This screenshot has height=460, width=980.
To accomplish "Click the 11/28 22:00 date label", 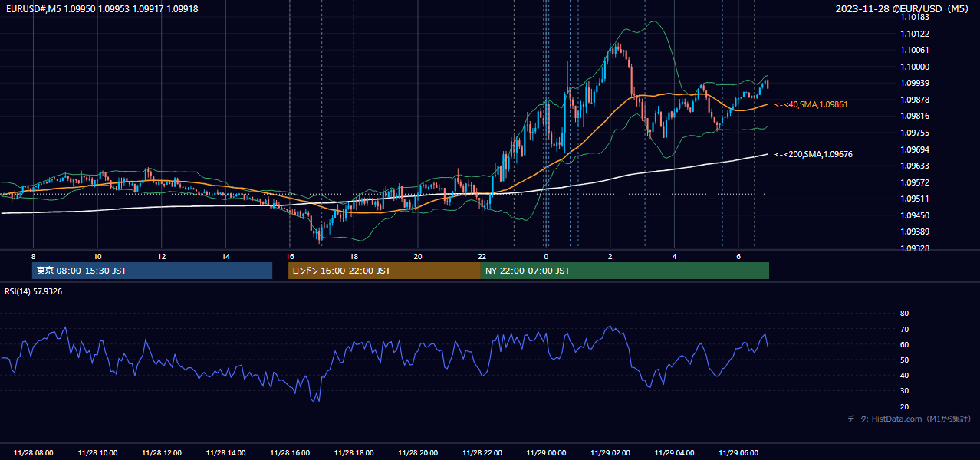I will click(482, 452).
